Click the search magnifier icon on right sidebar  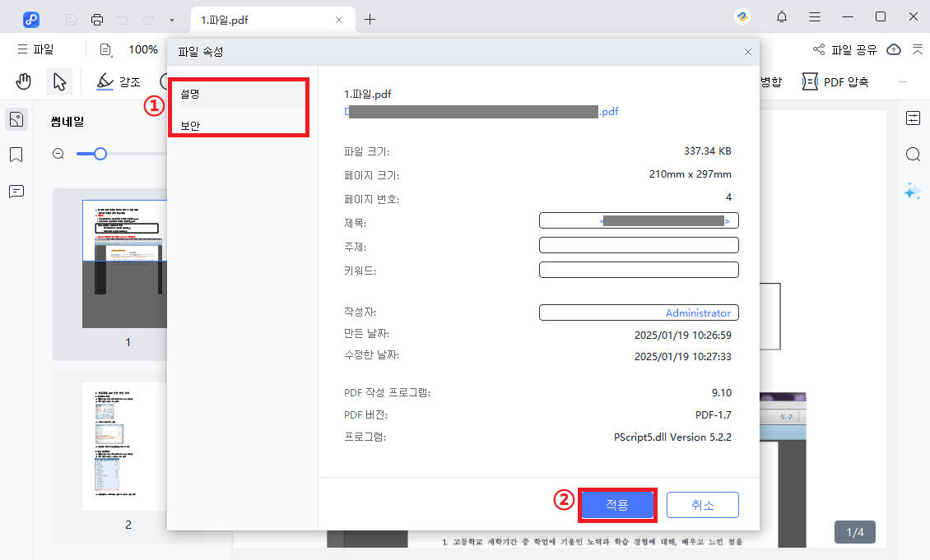coord(914,155)
